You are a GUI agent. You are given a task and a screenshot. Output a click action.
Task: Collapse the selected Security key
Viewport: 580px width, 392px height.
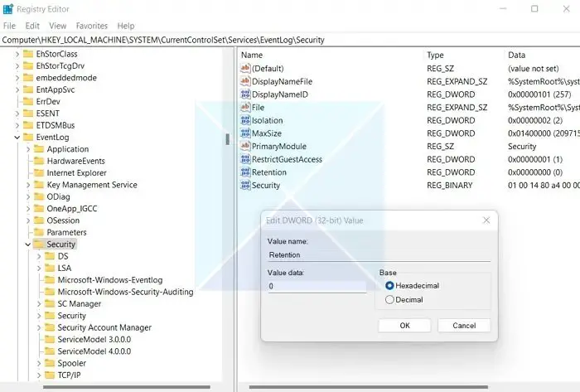coord(27,244)
